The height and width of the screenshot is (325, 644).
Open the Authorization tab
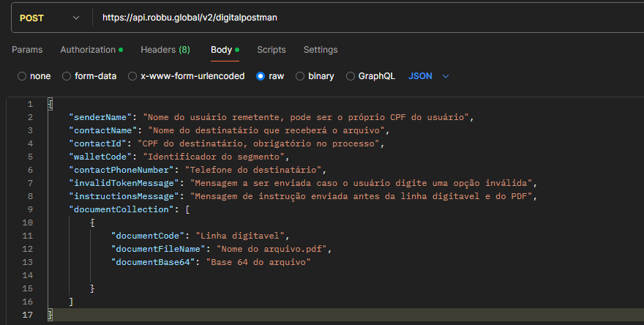88,50
